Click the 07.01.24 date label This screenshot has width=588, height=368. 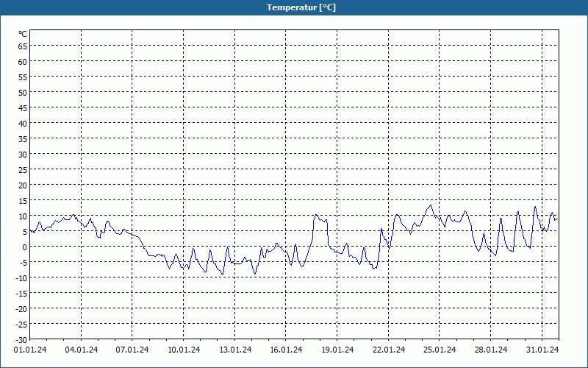click(132, 350)
